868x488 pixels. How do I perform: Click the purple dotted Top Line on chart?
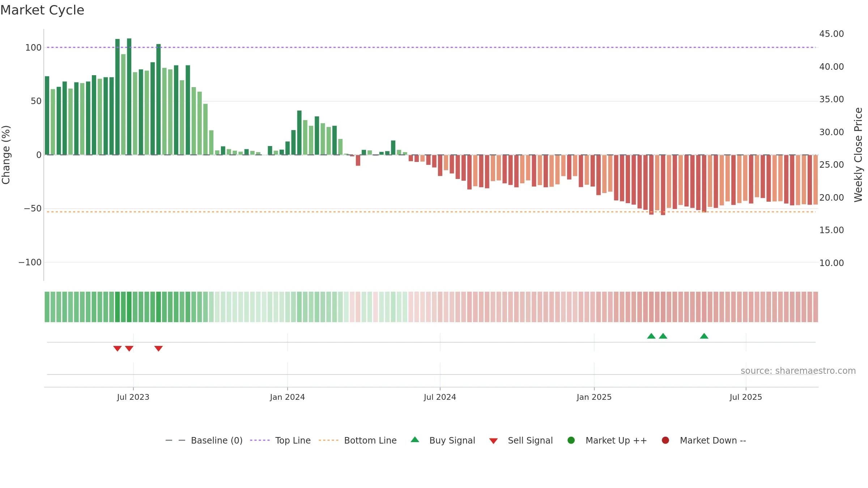430,47
